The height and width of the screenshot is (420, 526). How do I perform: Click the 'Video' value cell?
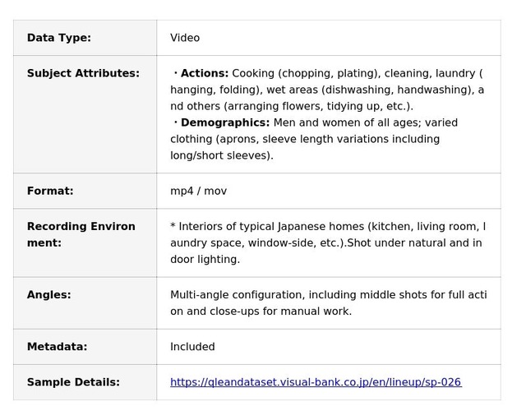click(x=185, y=38)
